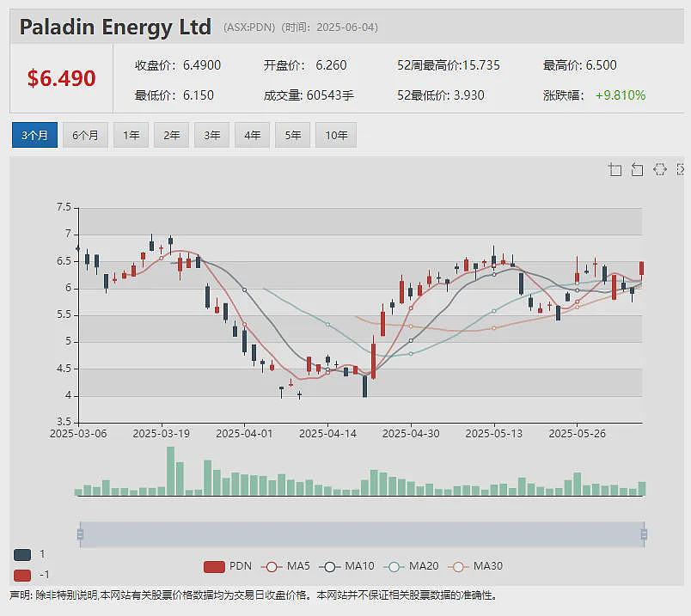Switch to the 3个月 time range tab
The width and height of the screenshot is (691, 616).
click(34, 135)
